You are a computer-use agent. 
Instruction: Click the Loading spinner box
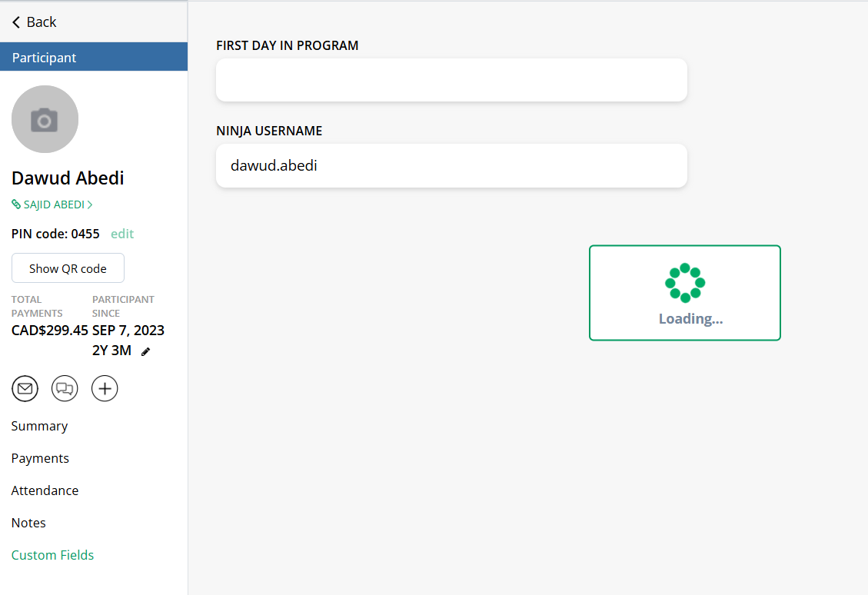pyautogui.click(x=684, y=293)
